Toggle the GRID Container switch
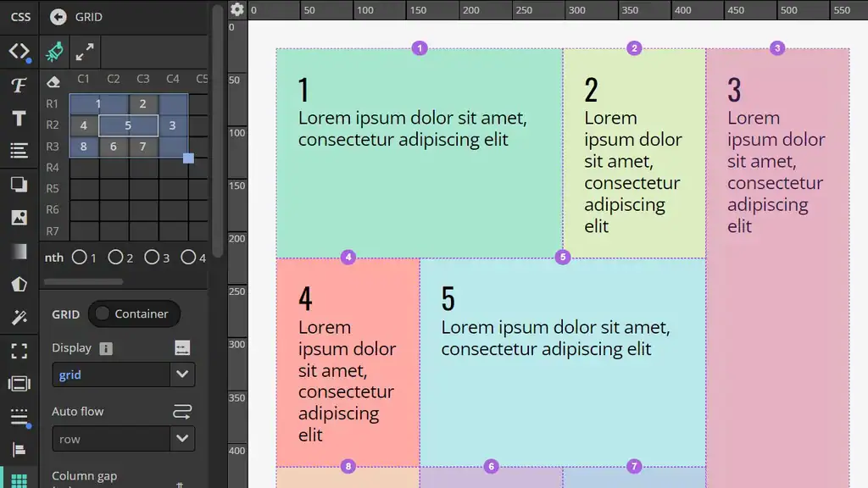The image size is (868, 488). [103, 314]
